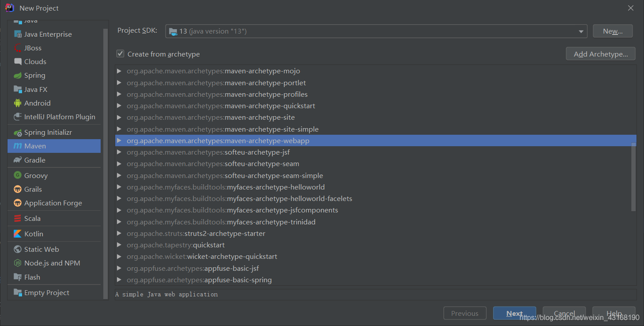Click 'A simple Java web application' description

pyautogui.click(x=166, y=294)
